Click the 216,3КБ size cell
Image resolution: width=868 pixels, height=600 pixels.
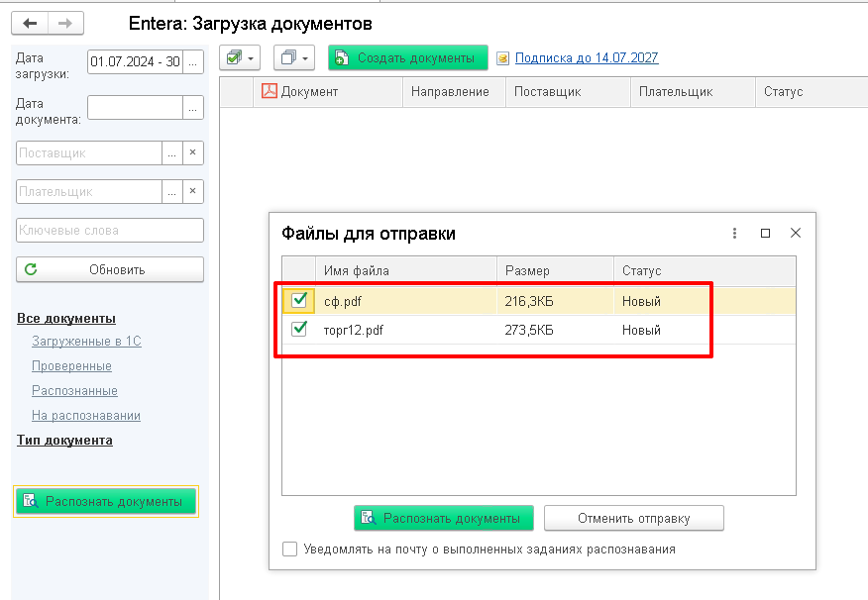pos(555,301)
